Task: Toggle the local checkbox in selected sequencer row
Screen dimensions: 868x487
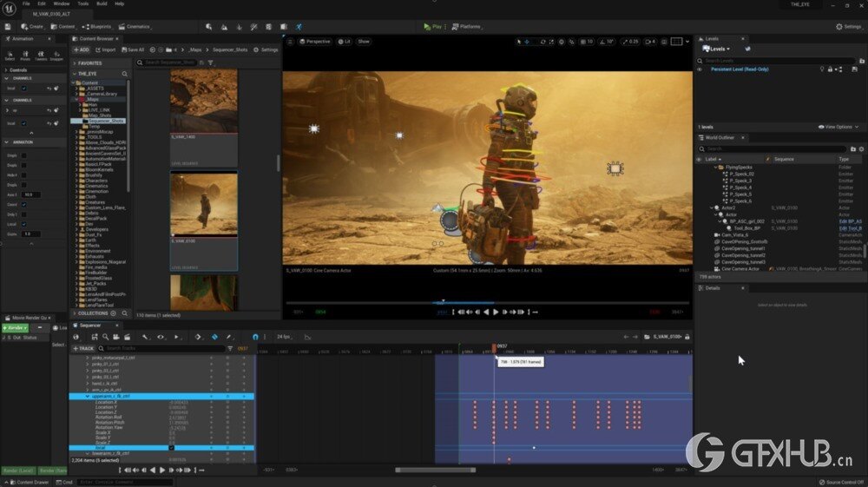Action: pyautogui.click(x=171, y=448)
